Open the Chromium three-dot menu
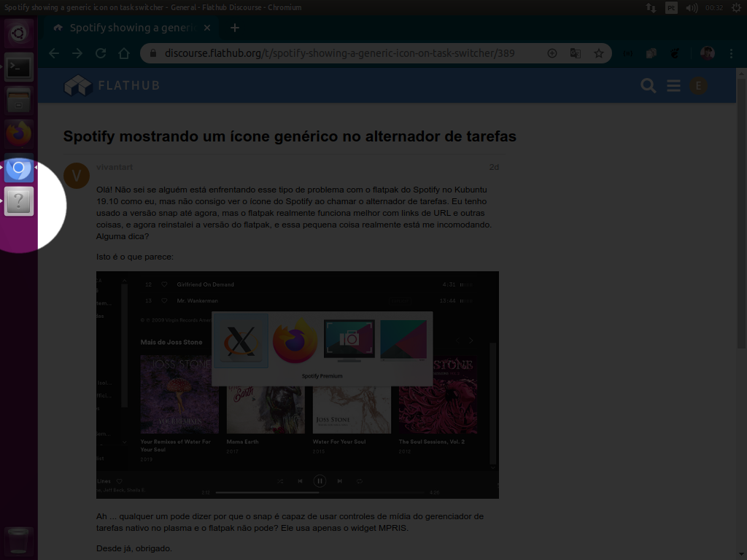Image resolution: width=747 pixels, height=560 pixels. pos(731,53)
